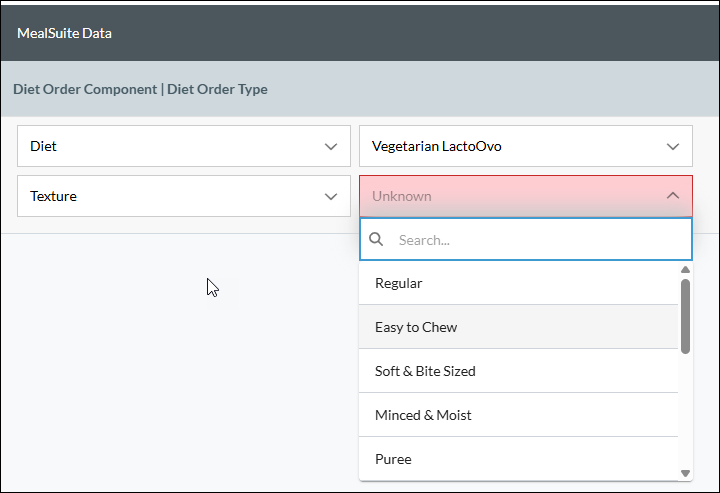
Task: Click the up chevron on Unknown field
Action: pos(673,196)
